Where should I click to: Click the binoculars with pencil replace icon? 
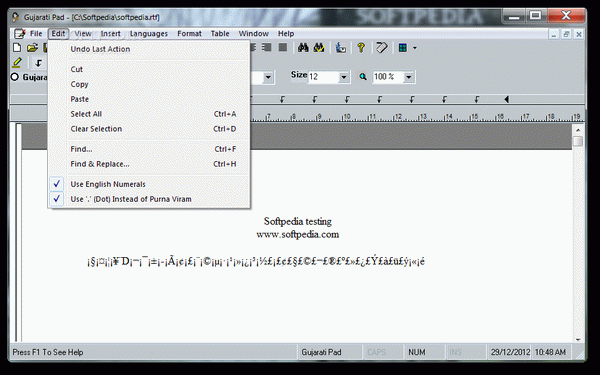(x=319, y=48)
